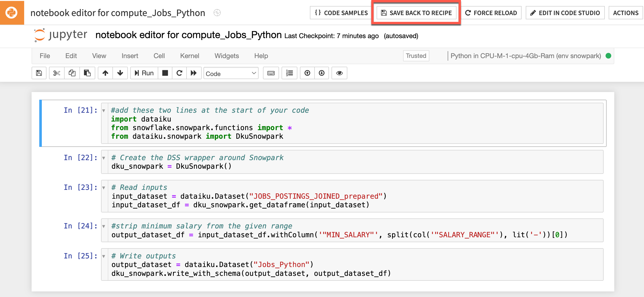Open the Kernel menu
Screen dimensions: 644x297
(x=190, y=56)
